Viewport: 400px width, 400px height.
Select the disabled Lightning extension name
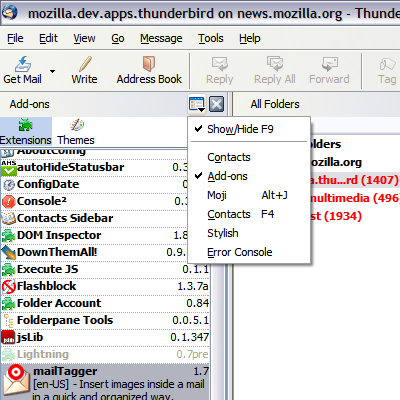43,354
